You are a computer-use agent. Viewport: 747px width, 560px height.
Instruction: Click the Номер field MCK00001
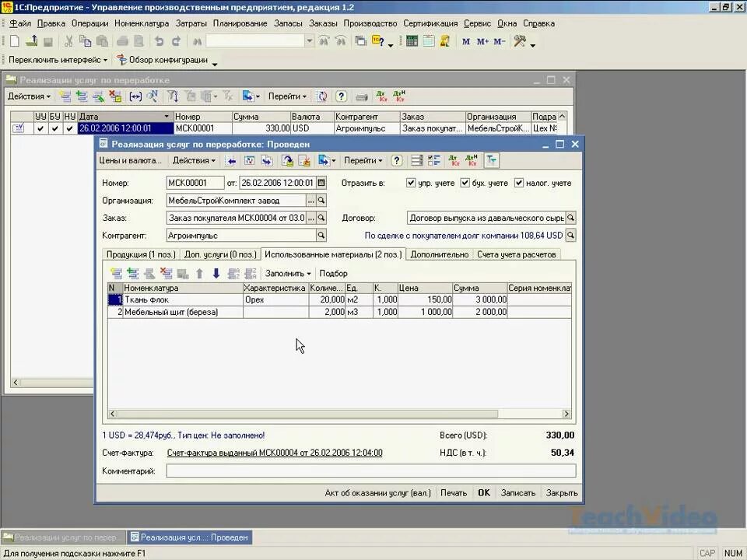195,183
